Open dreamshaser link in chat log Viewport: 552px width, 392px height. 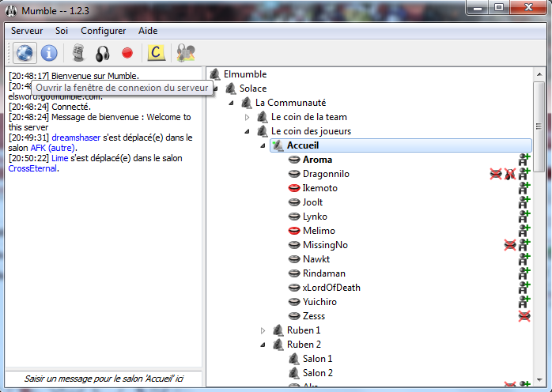point(76,138)
